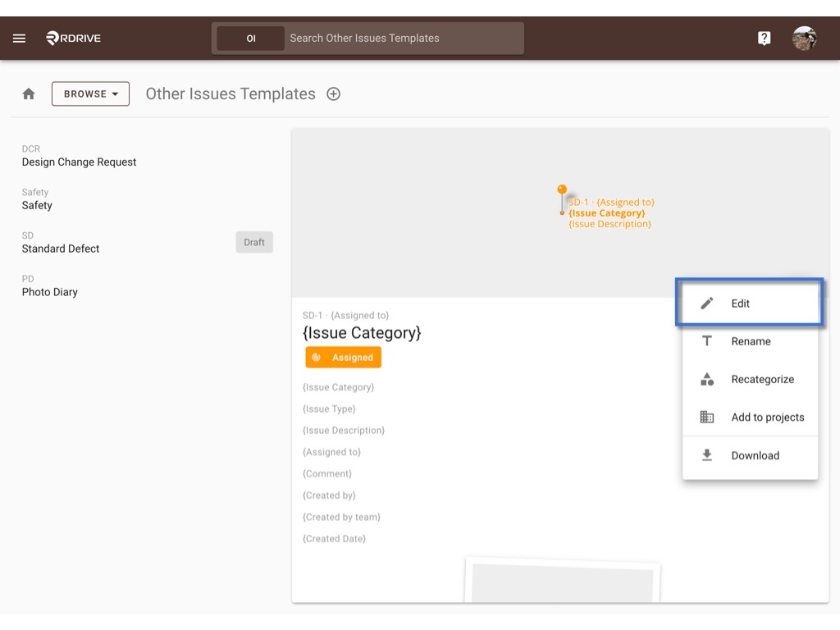
Task: Click the {Created Date} placeholder field
Action: pos(334,538)
